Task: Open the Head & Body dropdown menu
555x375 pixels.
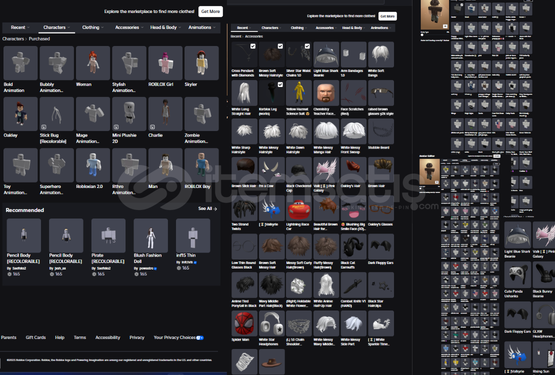Action: 165,27
